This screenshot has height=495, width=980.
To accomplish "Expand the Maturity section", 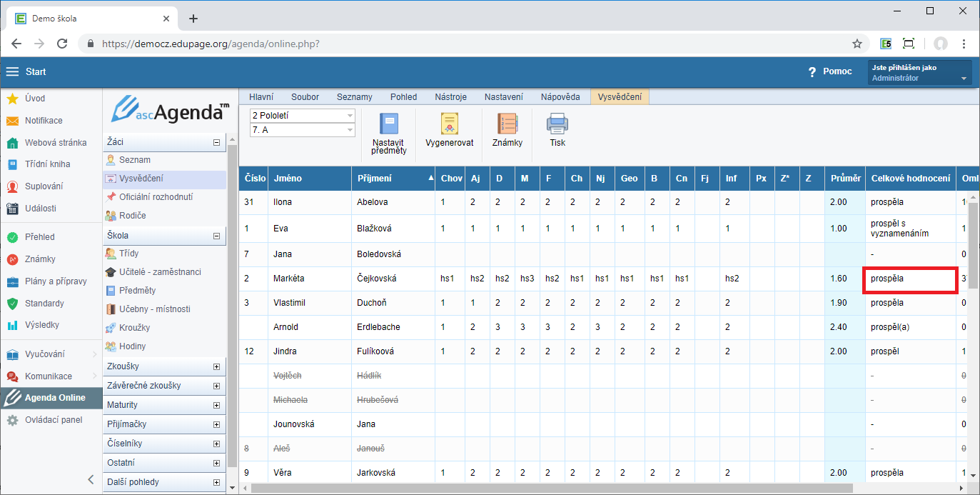I will pos(216,405).
